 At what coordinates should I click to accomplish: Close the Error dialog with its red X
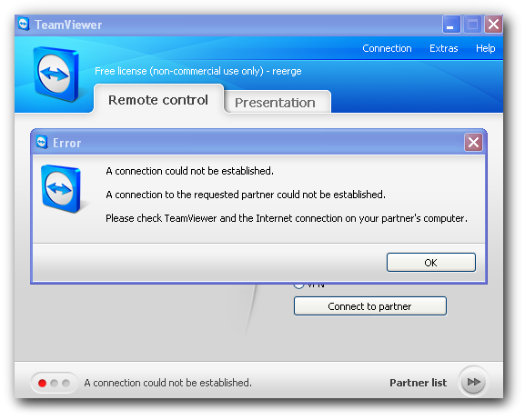(473, 142)
